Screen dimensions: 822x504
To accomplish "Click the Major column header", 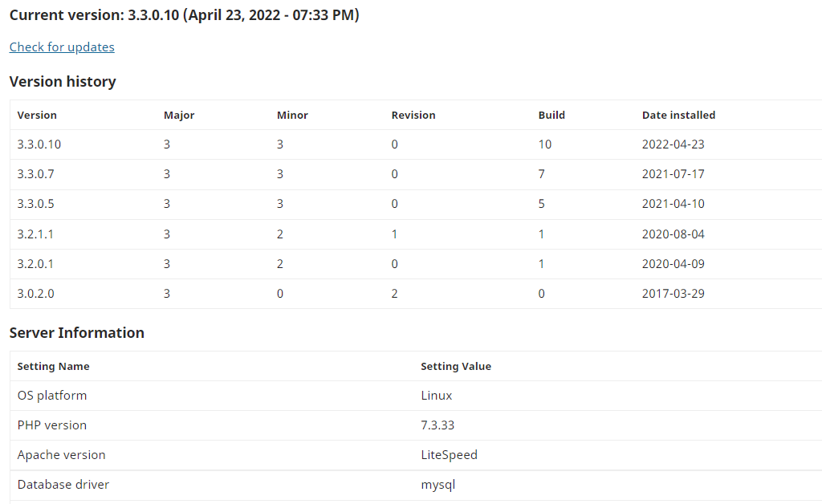I will (179, 116).
